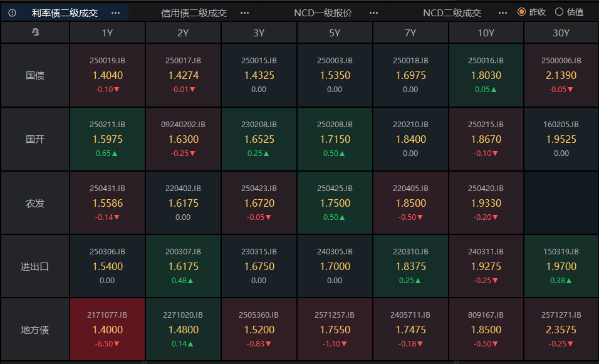Click the 10Y column header

point(486,33)
